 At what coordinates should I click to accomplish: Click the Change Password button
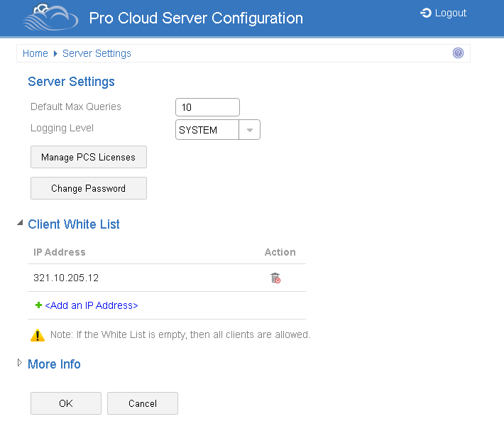tap(89, 188)
